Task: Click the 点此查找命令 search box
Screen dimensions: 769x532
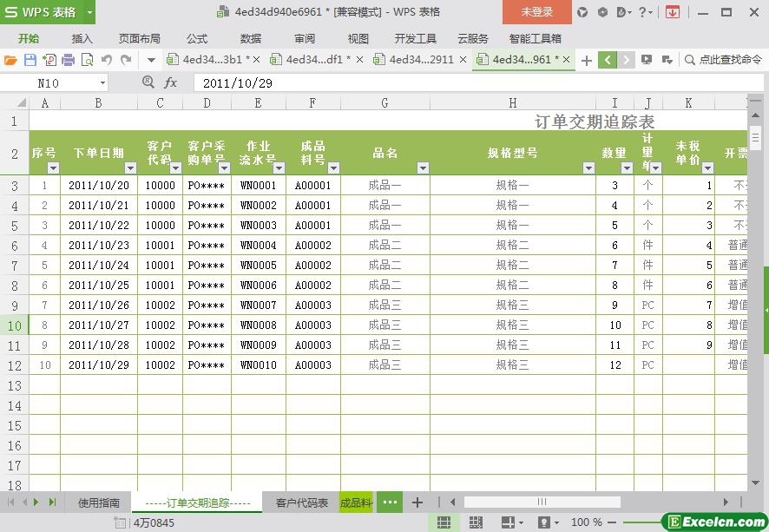Action: pyautogui.click(x=722, y=60)
